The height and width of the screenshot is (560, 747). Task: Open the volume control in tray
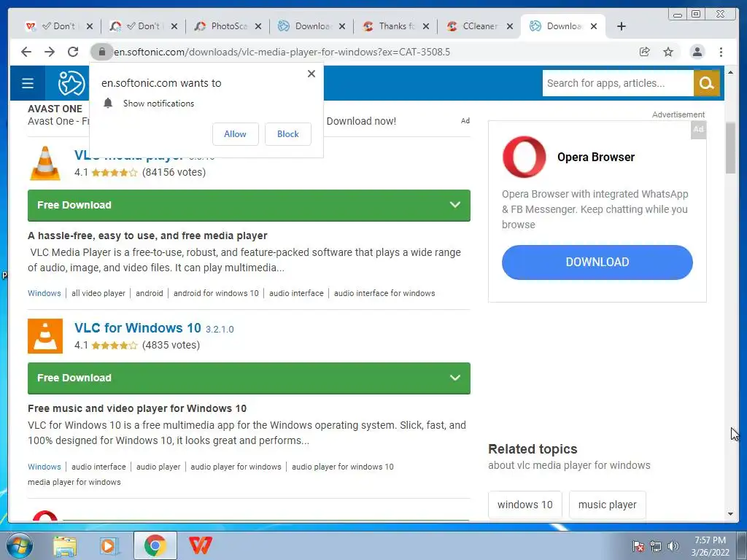point(673,546)
